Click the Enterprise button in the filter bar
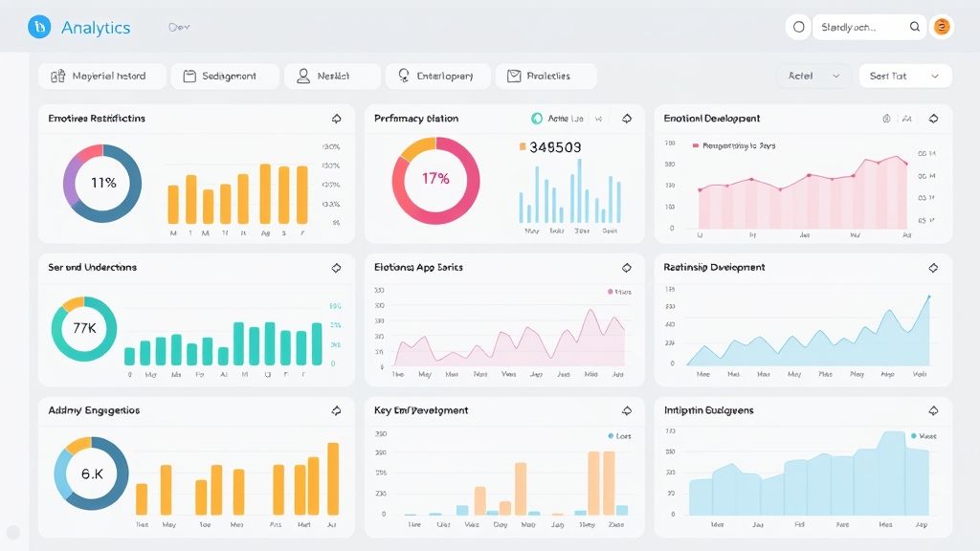 tap(436, 75)
